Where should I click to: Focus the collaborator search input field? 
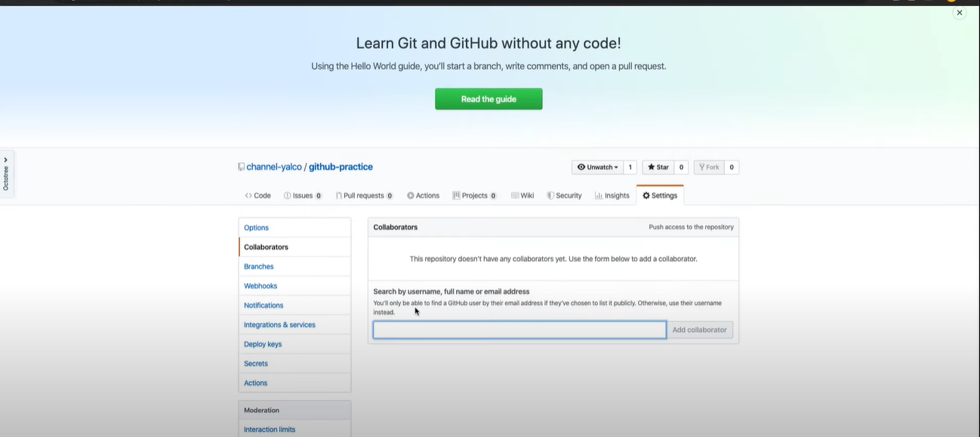(519, 330)
